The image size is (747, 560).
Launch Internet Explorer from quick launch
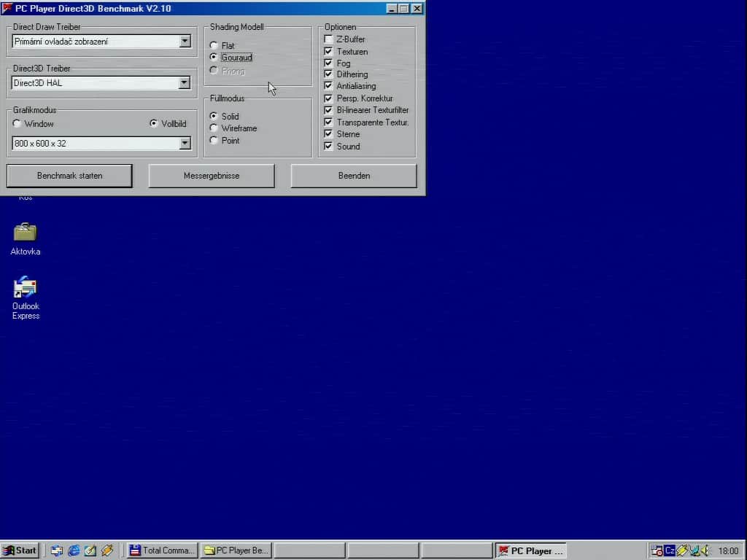click(x=74, y=551)
